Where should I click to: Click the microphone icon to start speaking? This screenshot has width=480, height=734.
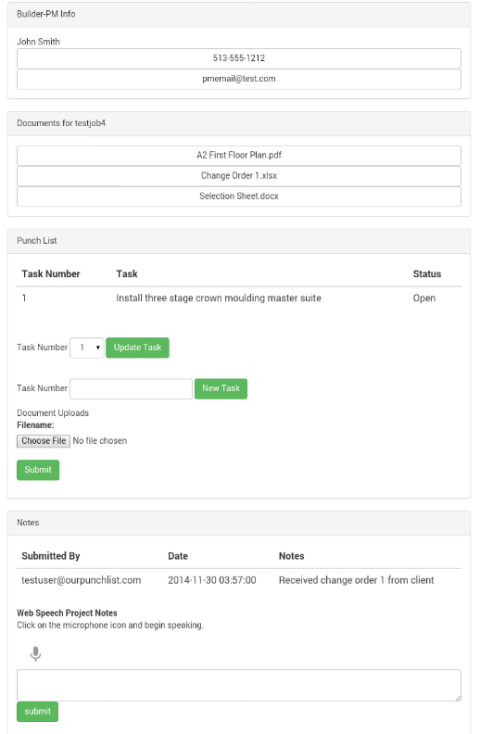36,653
